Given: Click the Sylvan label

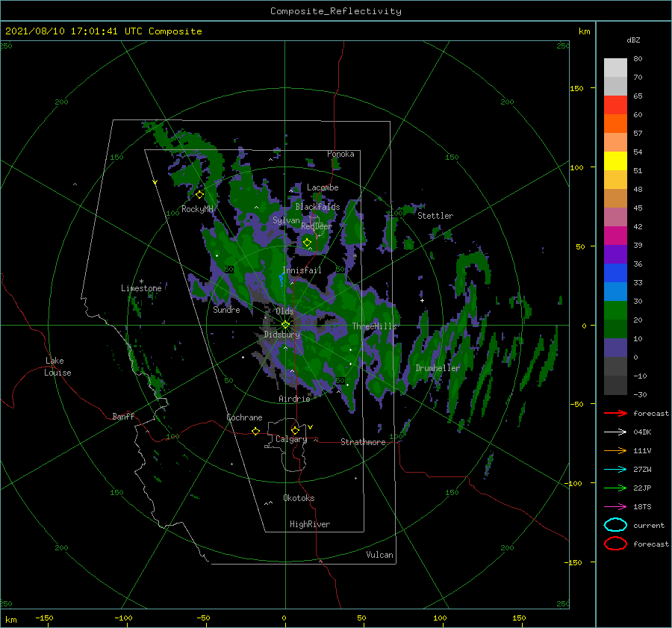Looking at the screenshot, I should point(286,220).
